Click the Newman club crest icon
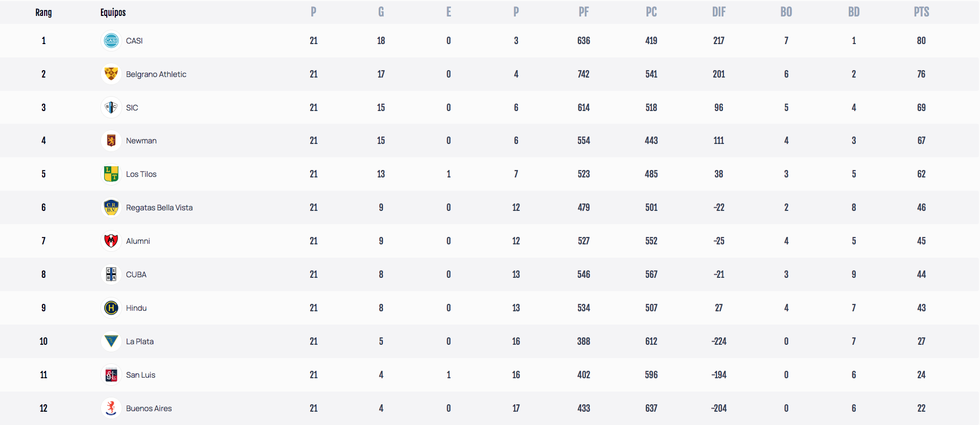980x425 pixels. (111, 141)
